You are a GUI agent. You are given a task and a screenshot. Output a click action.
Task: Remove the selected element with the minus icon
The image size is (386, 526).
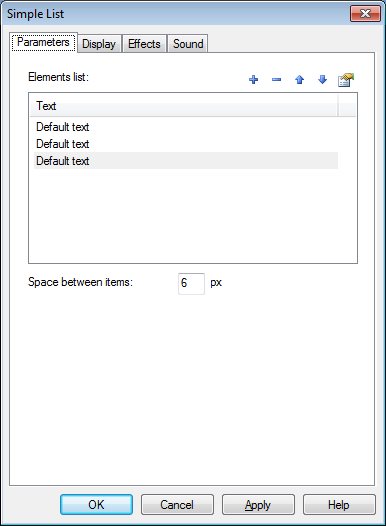point(276,80)
